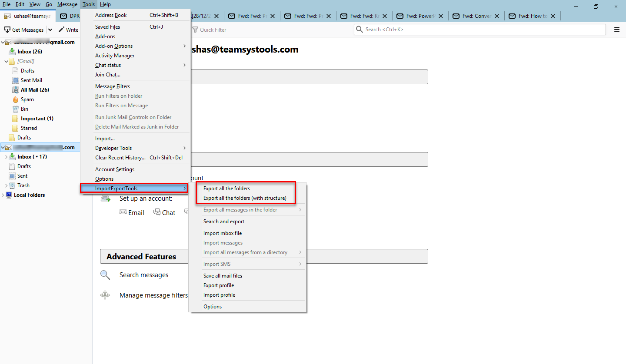Click the Search messages magnifier icon

point(105,275)
